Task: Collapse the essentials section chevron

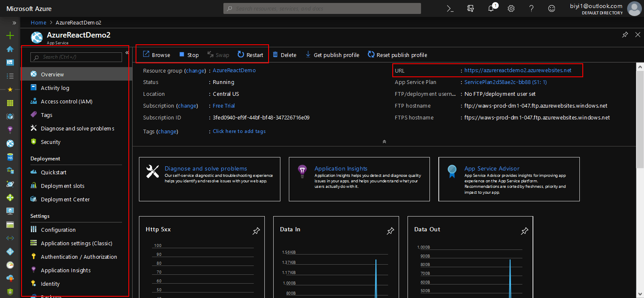Action: coord(384,141)
